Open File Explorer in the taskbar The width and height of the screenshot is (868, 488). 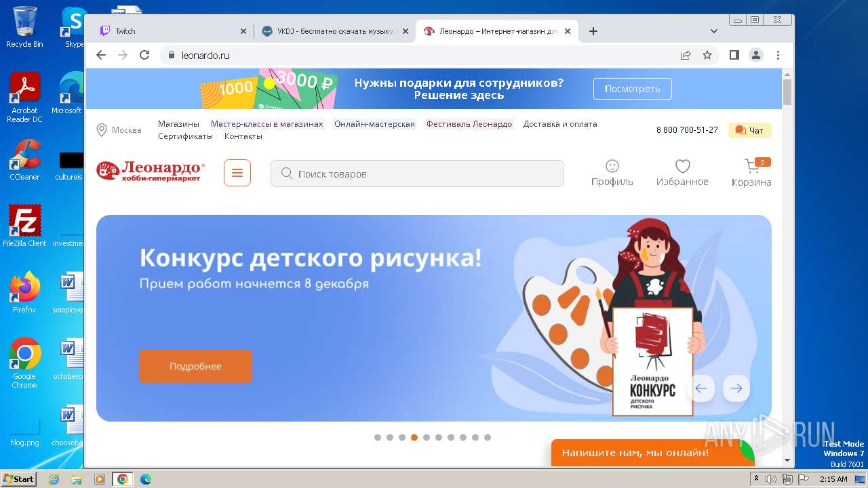(x=77, y=479)
